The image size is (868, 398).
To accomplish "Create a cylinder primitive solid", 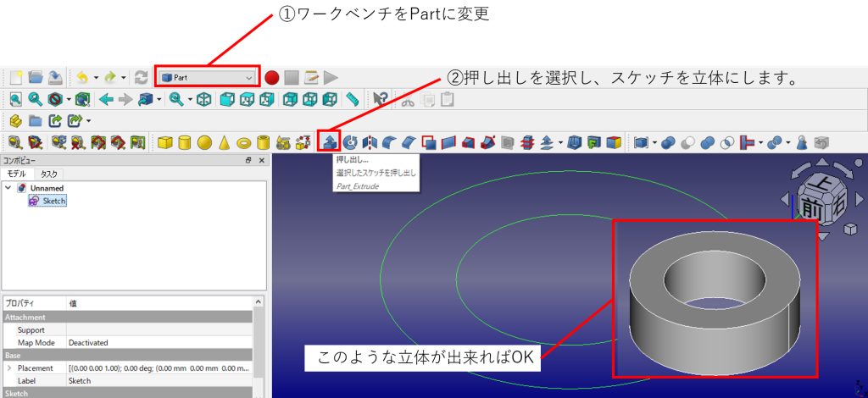I will coord(185,142).
